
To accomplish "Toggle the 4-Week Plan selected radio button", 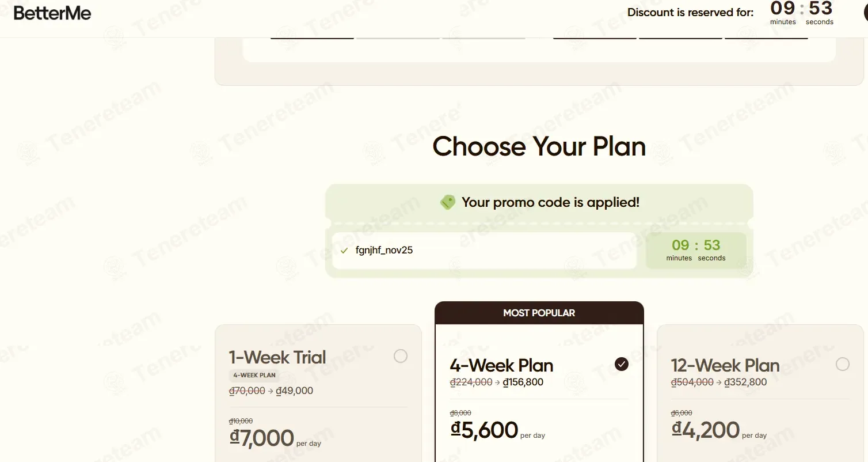I will [622, 364].
